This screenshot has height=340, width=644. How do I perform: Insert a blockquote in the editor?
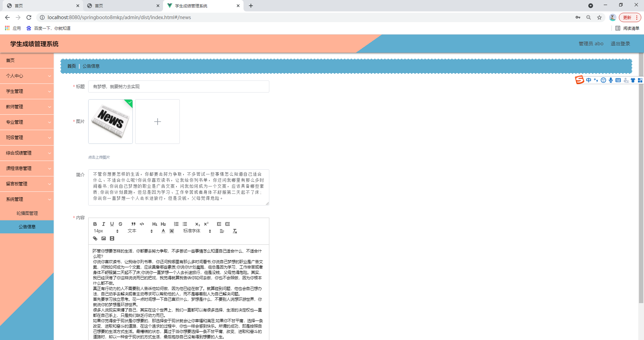click(133, 224)
